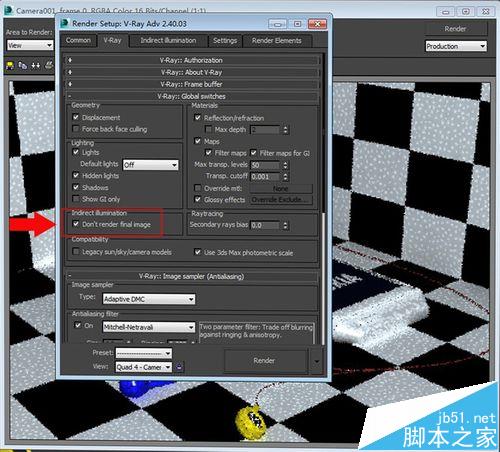Open the Mitchell-Netravali filter dropdown
The width and height of the screenshot is (500, 452).
click(x=149, y=327)
